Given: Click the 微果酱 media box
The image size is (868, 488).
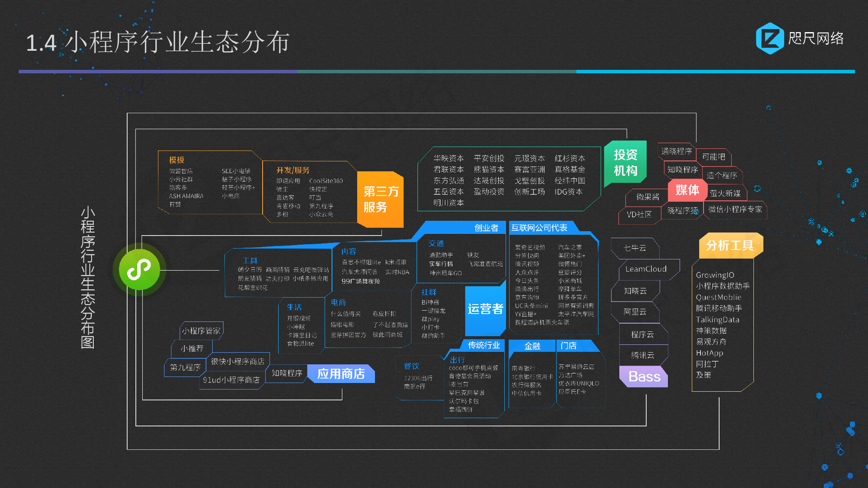Looking at the screenshot, I should click(x=648, y=197).
